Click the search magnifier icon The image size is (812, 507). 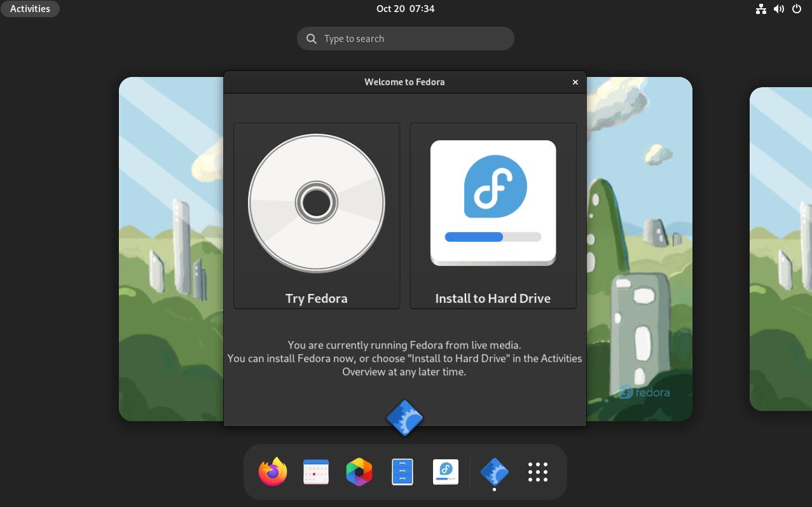[312, 39]
